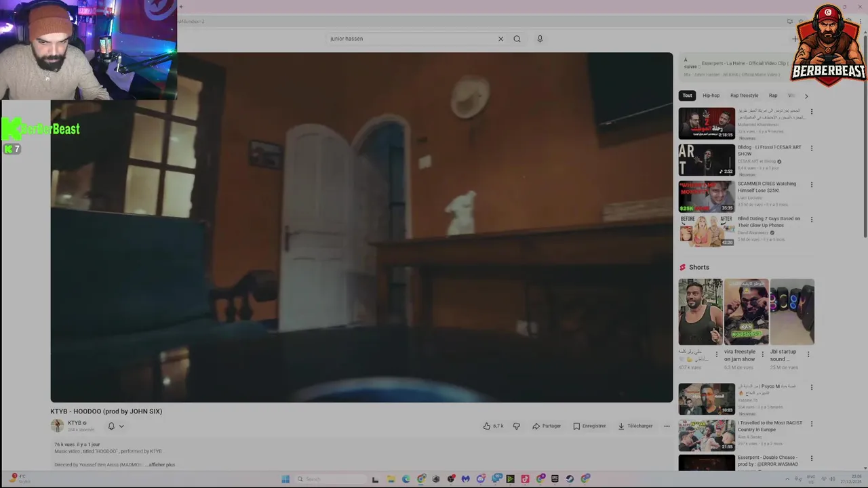868x488 pixels.
Task: Open File Explorer from the taskbar
Action: tap(390, 479)
